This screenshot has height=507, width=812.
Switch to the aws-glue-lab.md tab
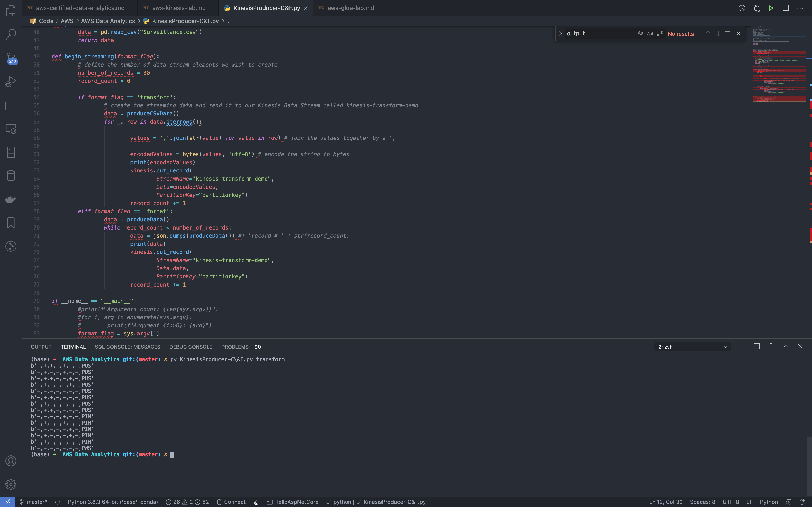coord(350,8)
